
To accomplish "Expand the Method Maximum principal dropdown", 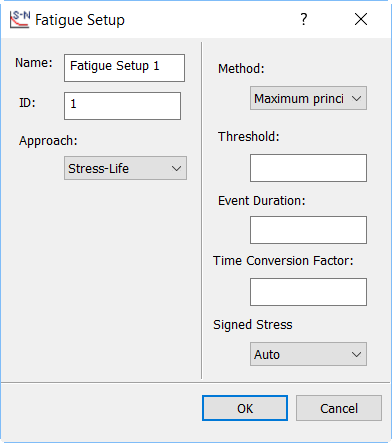I will tap(308, 98).
